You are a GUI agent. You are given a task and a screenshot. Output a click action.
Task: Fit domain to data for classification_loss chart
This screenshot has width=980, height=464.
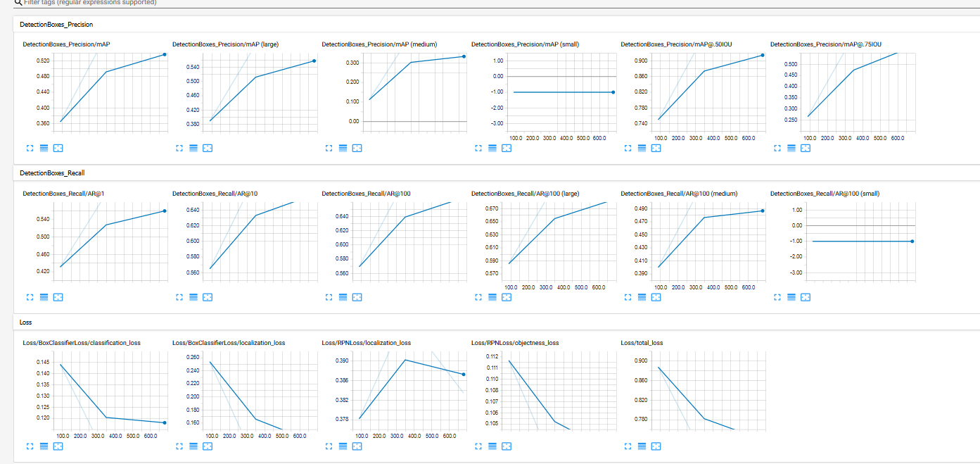(x=58, y=446)
